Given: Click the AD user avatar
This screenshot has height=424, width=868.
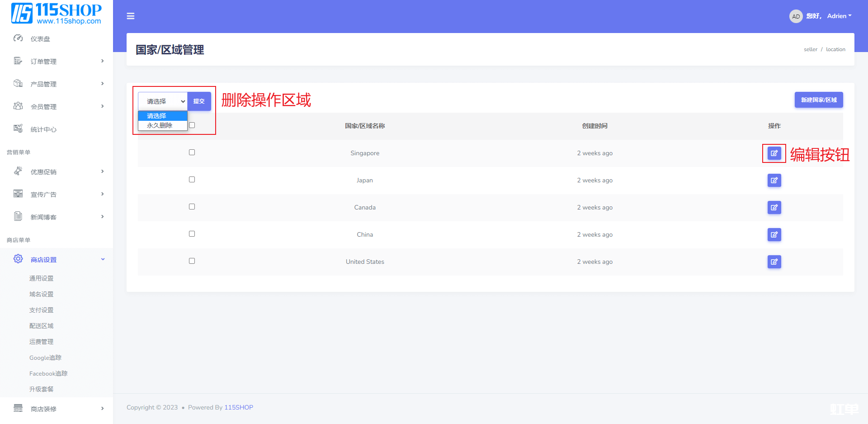Looking at the screenshot, I should coord(796,16).
